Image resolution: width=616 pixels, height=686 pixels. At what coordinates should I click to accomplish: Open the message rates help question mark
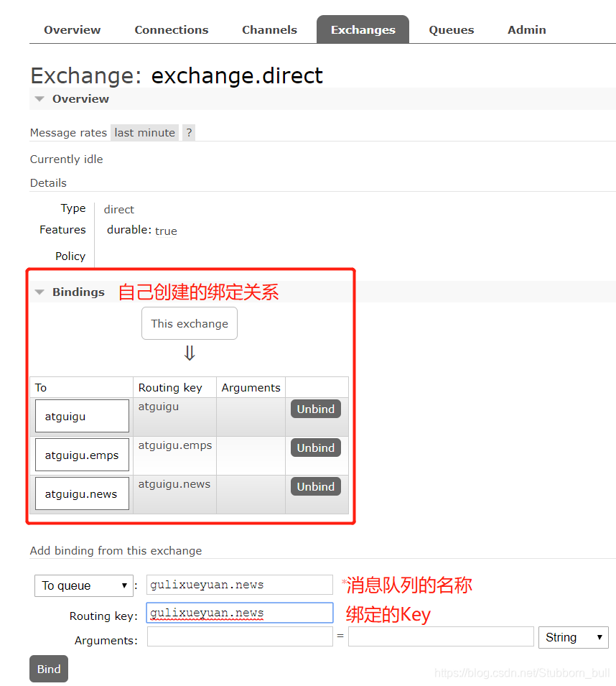[x=189, y=133]
